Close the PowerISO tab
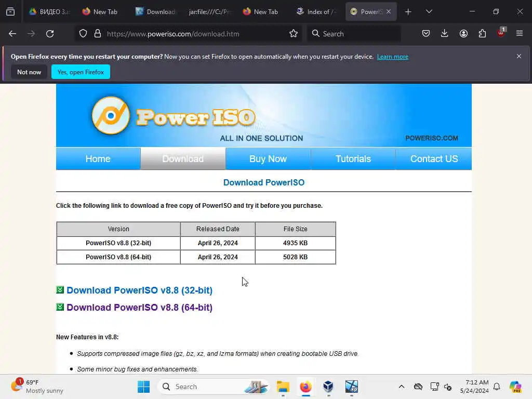This screenshot has width=532, height=399. tap(389, 11)
